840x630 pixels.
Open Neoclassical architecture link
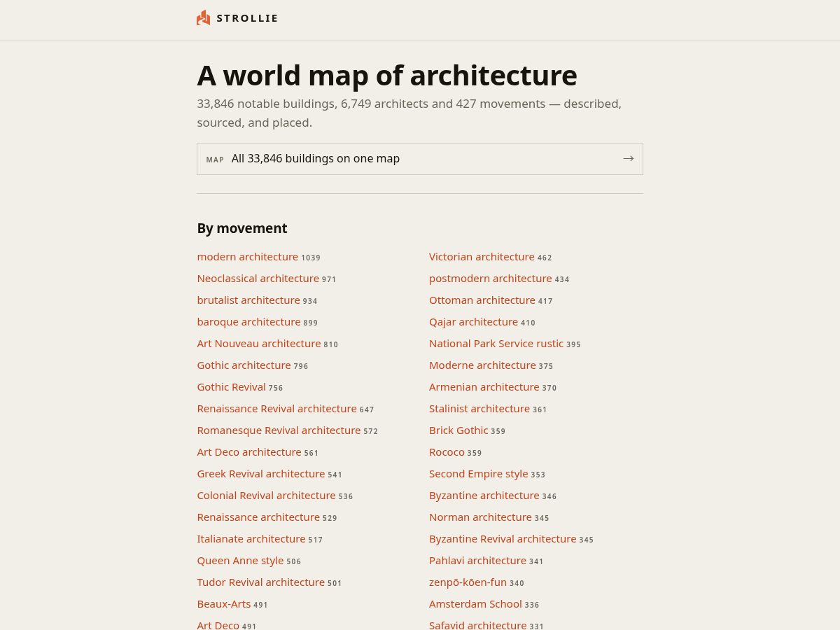click(258, 279)
